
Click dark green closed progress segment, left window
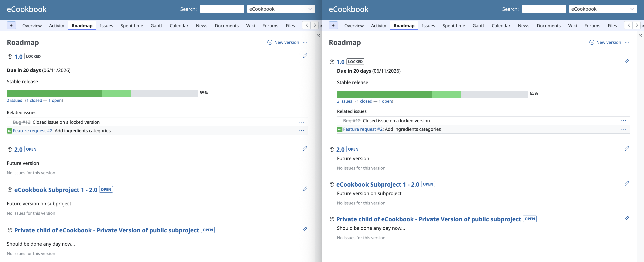click(x=55, y=94)
